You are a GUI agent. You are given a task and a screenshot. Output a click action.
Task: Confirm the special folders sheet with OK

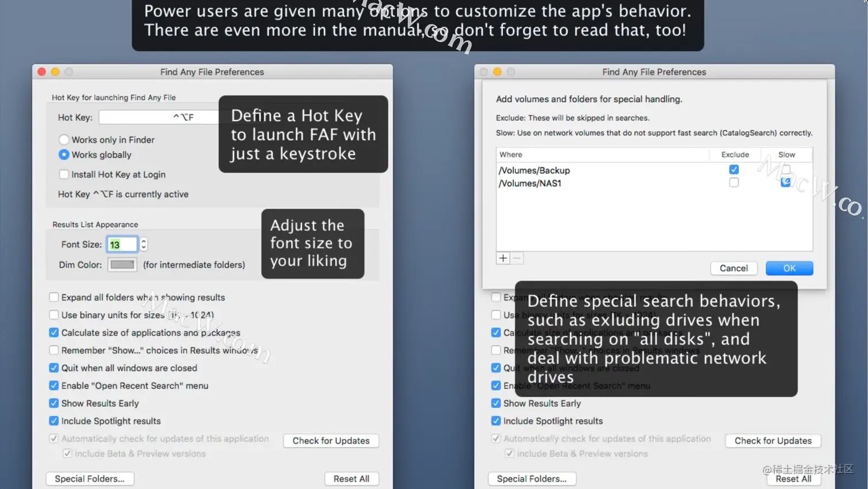[789, 268]
